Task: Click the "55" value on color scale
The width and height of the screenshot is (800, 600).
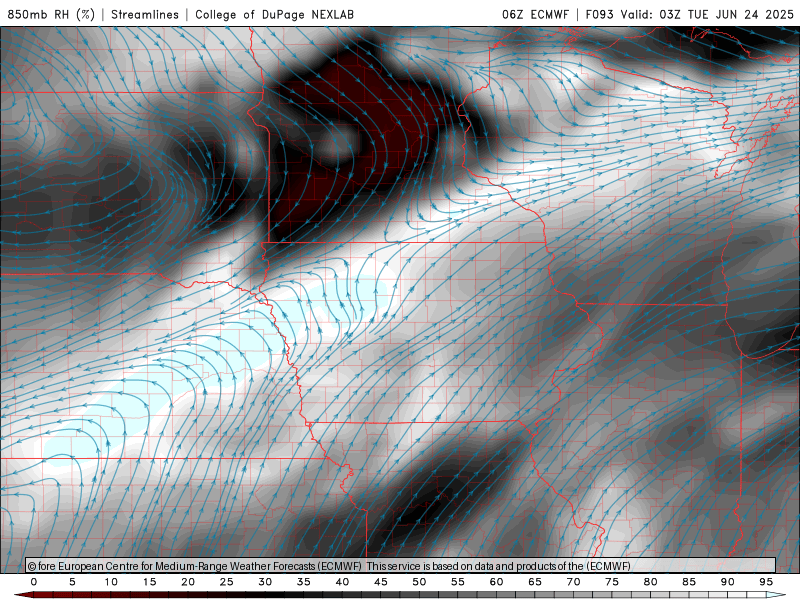Action: tap(458, 582)
